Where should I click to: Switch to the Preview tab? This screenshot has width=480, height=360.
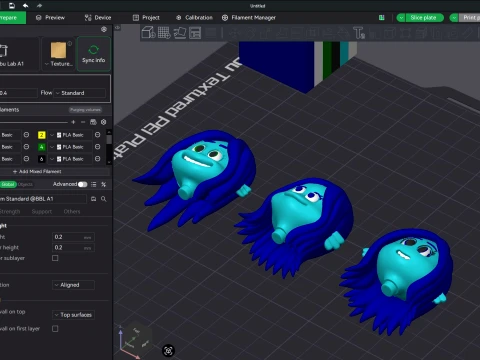coord(50,18)
